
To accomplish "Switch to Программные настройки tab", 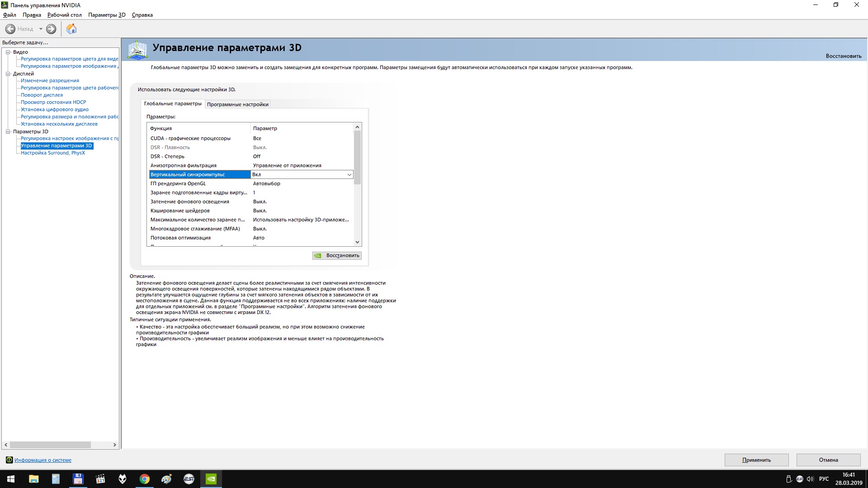I will (238, 104).
